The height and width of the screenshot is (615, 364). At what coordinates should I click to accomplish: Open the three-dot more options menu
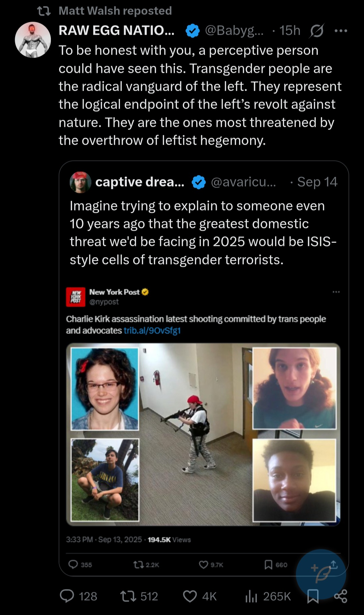pyautogui.click(x=341, y=31)
